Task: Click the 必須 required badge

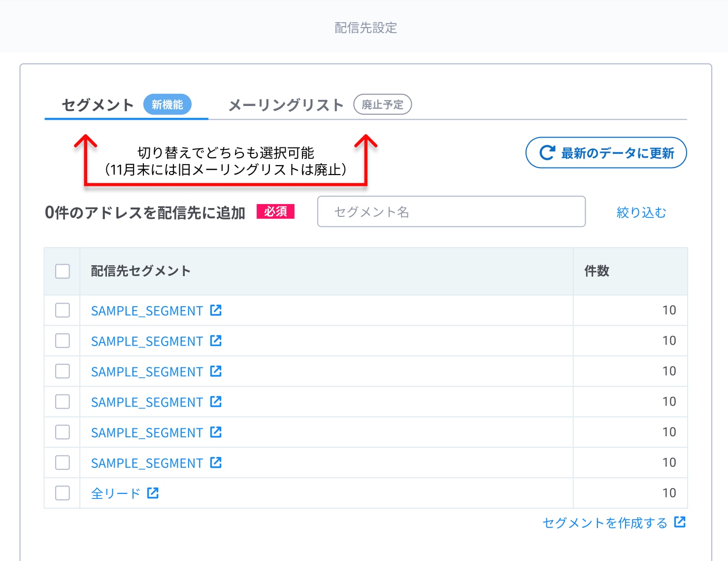Action: click(275, 211)
